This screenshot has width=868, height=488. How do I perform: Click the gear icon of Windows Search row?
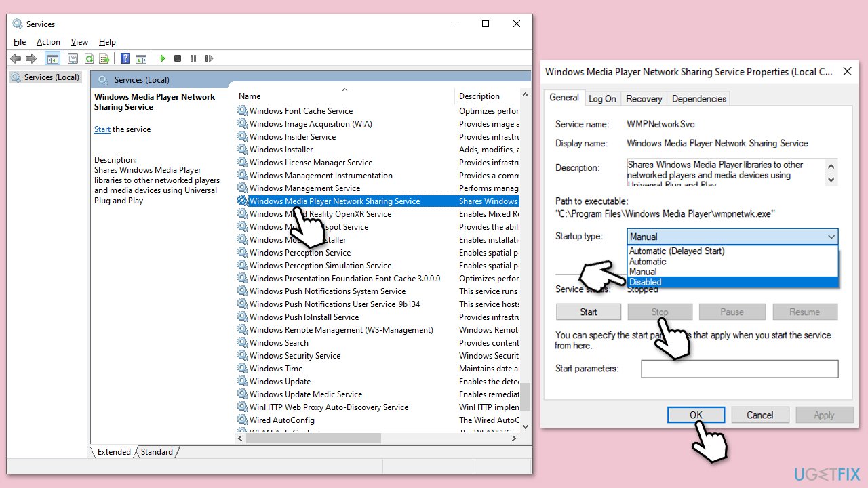(x=243, y=342)
